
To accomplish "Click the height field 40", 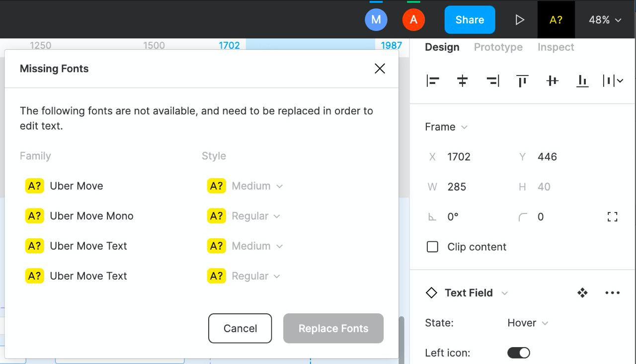I will pos(544,187).
